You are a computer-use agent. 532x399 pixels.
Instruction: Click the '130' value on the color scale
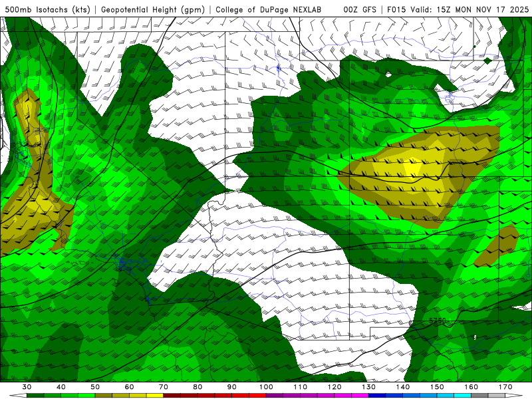click(x=369, y=387)
